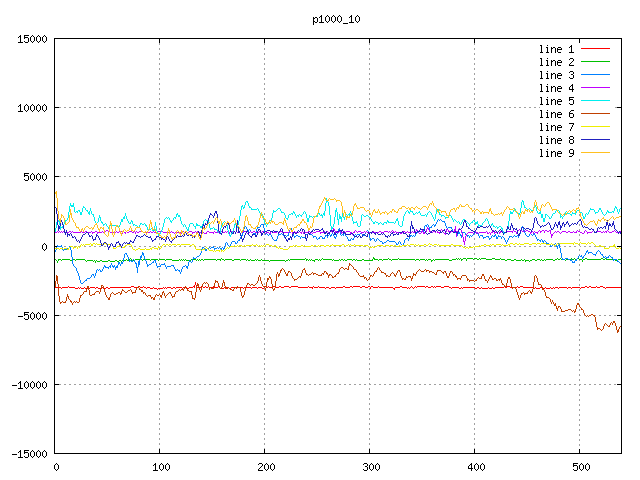Select the 300 x-axis tick label
The height and width of the screenshot is (480, 640).
click(370, 467)
